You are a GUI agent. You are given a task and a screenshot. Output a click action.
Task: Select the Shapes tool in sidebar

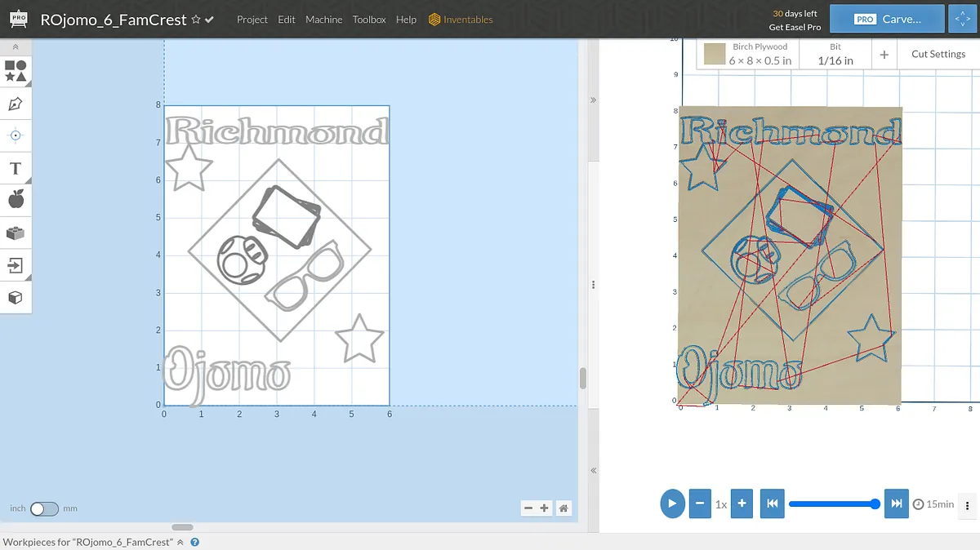point(16,71)
